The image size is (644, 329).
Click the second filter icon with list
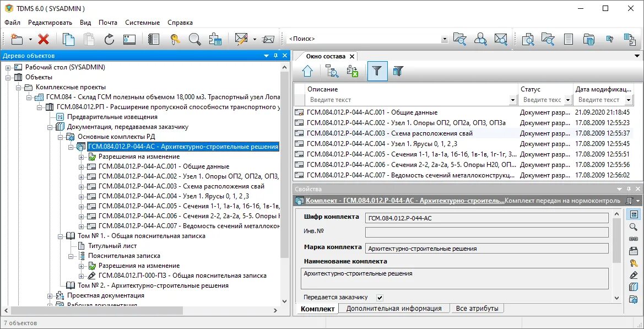click(398, 71)
